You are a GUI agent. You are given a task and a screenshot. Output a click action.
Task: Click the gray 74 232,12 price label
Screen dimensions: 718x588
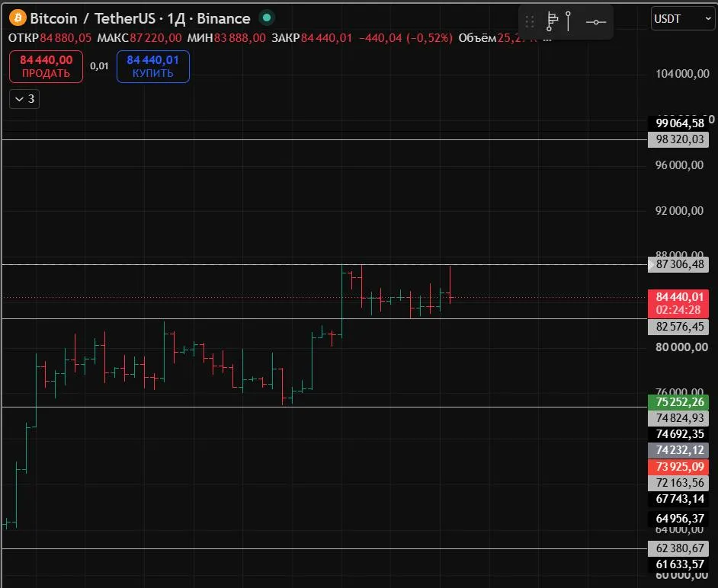pos(678,450)
